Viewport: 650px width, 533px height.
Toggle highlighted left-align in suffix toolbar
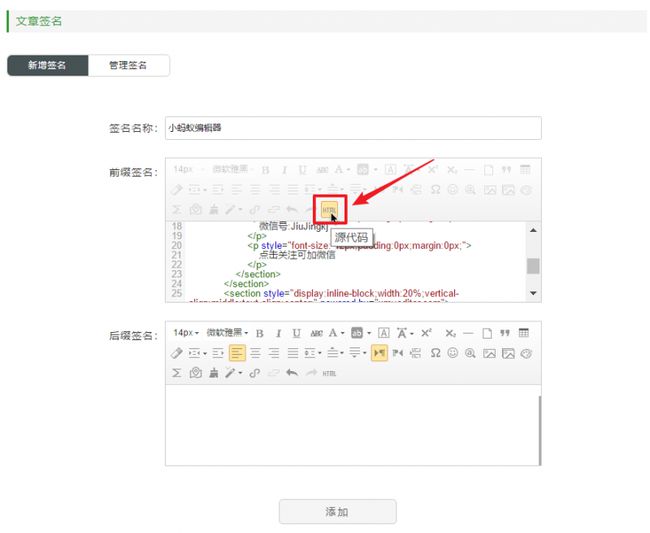[x=237, y=353]
